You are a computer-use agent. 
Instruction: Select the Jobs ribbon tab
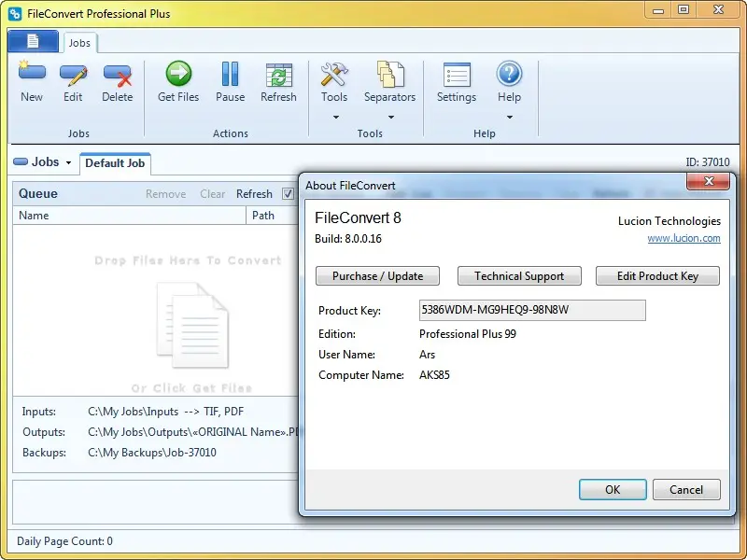79,43
